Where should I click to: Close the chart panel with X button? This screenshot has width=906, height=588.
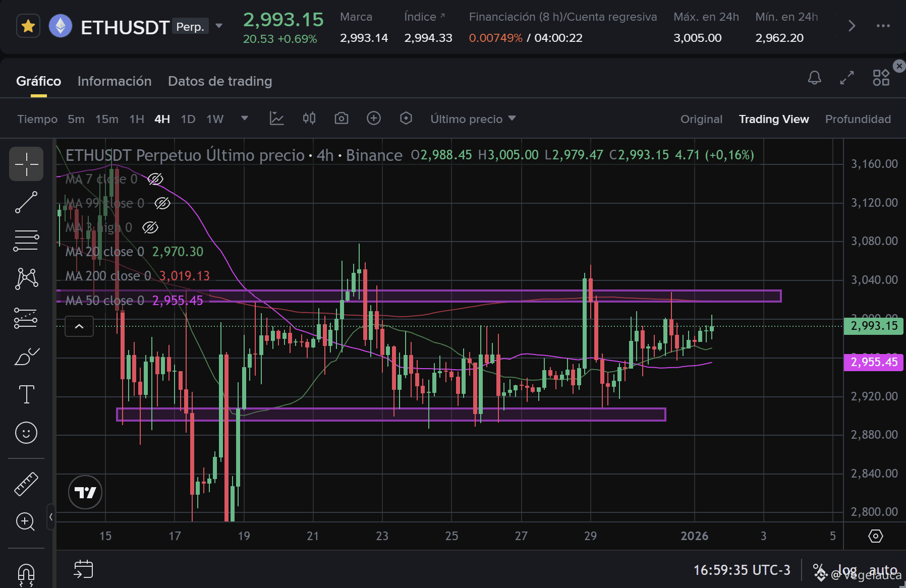899,66
